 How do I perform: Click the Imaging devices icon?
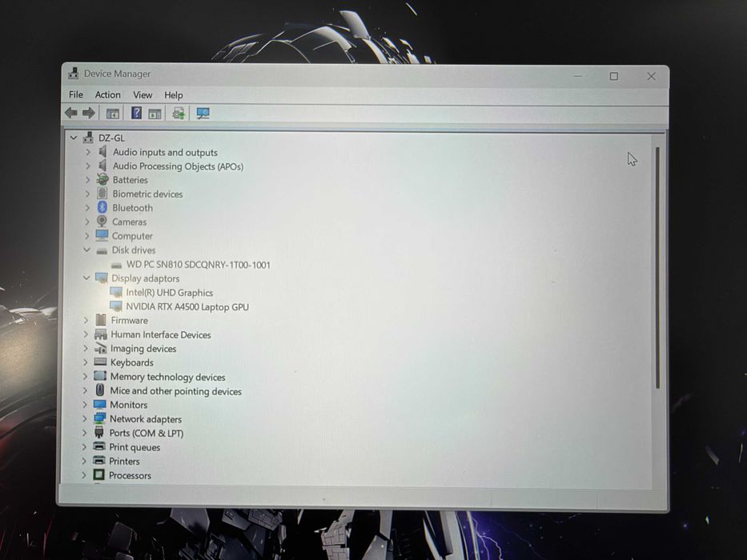point(101,348)
